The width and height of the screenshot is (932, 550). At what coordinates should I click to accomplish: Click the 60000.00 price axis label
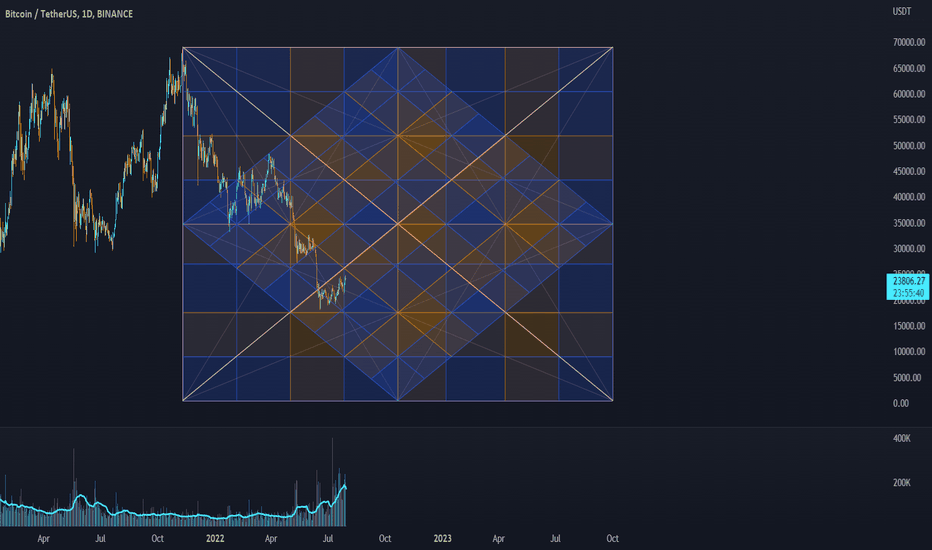tap(909, 94)
